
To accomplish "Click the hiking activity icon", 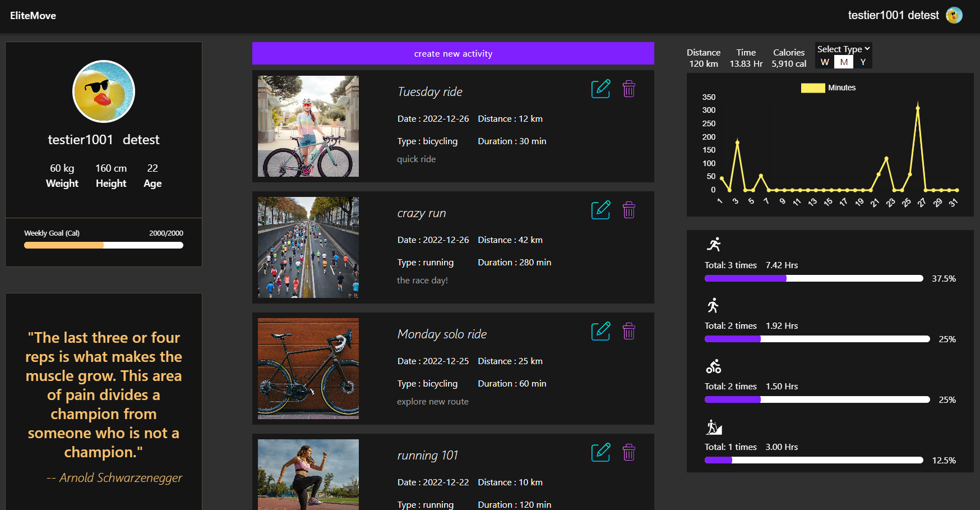I will pos(714,426).
